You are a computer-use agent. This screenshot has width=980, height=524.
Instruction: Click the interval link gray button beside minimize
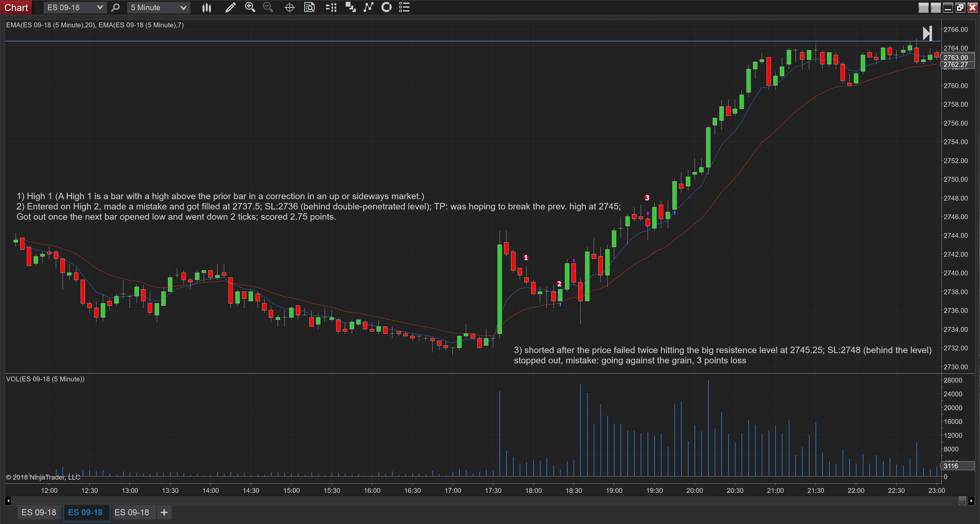936,8
